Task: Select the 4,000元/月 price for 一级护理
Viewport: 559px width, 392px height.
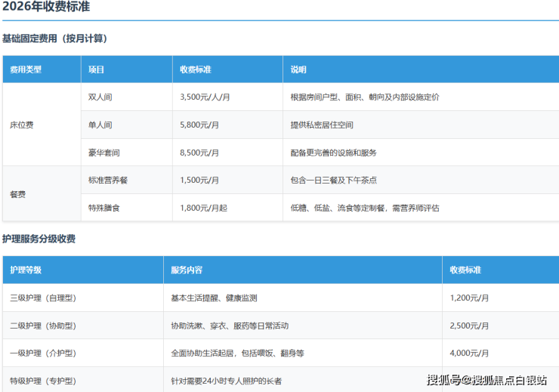Action: click(469, 353)
